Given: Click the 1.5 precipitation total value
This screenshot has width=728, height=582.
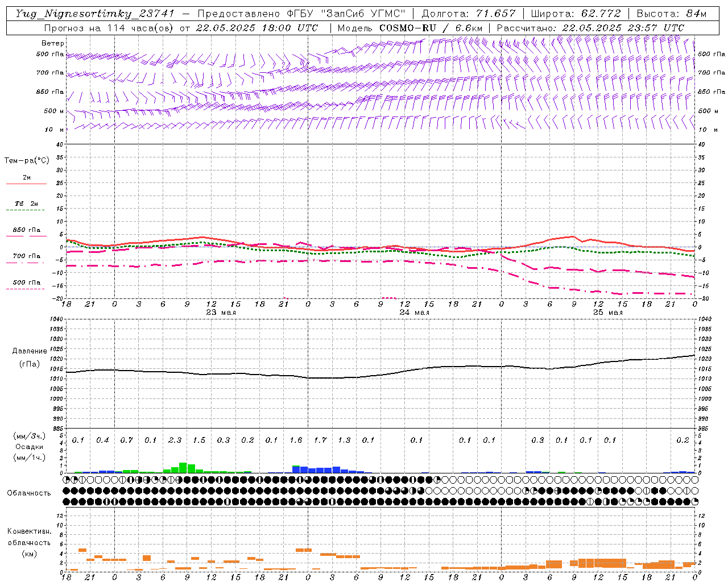Looking at the screenshot, I should point(199,440).
